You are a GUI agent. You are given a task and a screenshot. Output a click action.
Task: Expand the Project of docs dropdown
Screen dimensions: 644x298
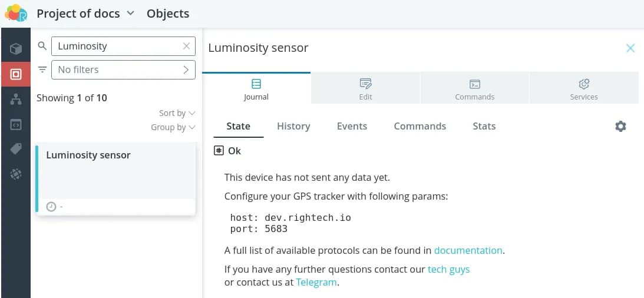point(131,13)
